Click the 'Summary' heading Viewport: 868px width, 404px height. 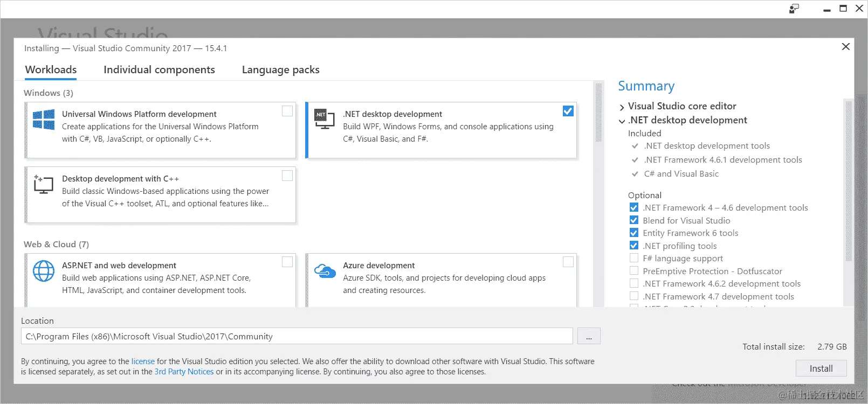[x=646, y=86]
